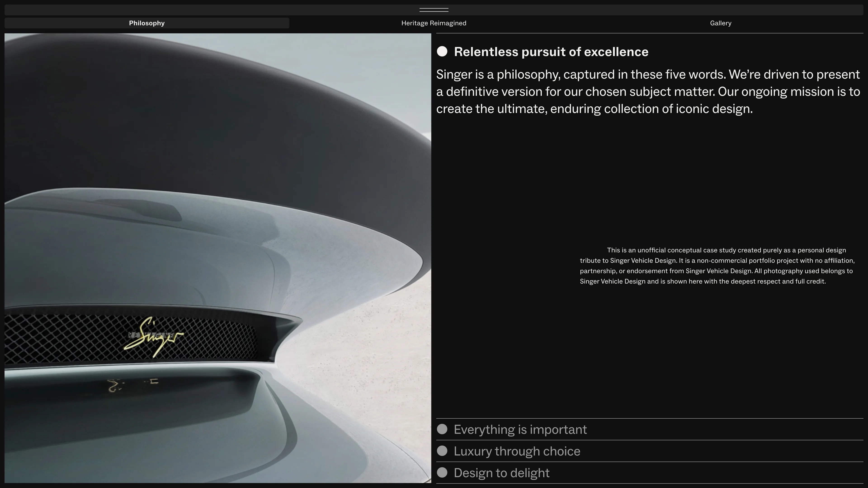Click the disclaimer text 'This is an unofficial conceptual'
The width and height of the screenshot is (868, 488).
tap(717, 266)
